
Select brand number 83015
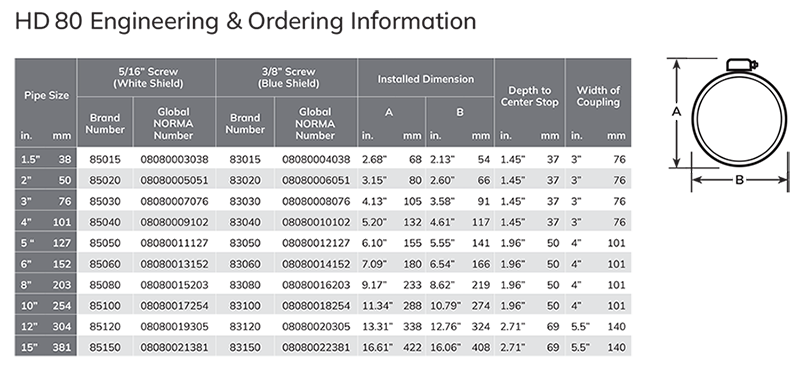pos(245,159)
